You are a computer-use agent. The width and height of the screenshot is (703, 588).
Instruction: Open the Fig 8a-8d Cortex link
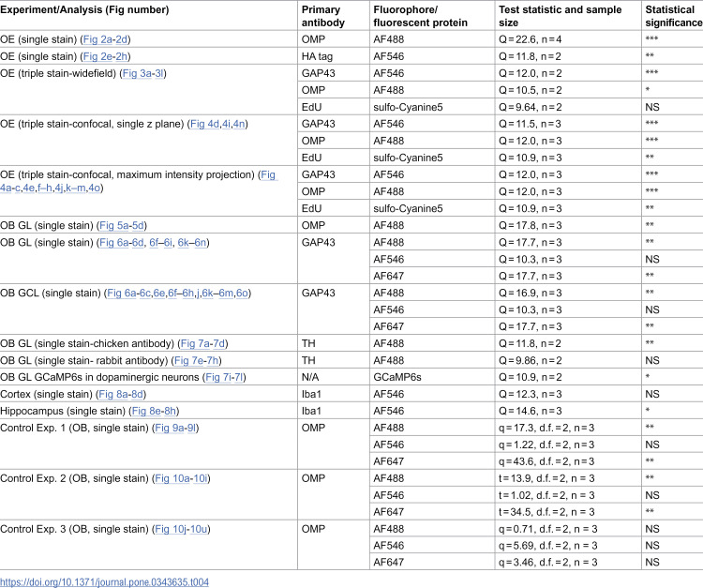pyautogui.click(x=121, y=394)
